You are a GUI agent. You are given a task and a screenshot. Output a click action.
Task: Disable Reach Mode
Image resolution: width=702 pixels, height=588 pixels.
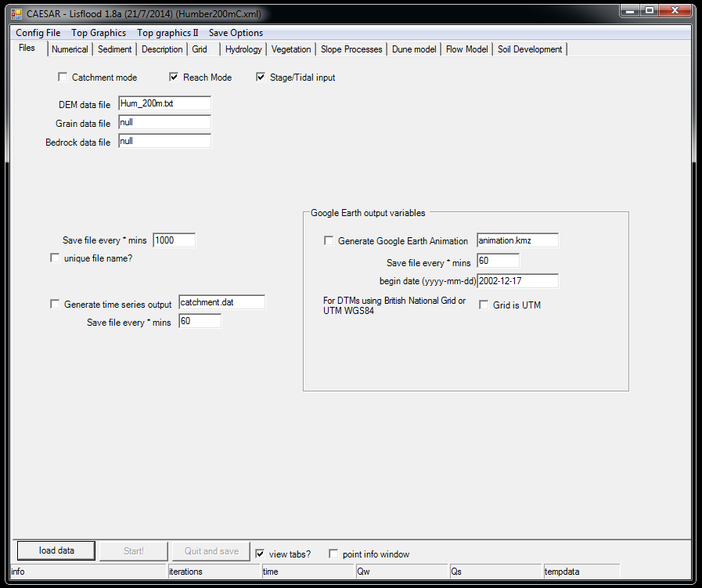tap(174, 77)
